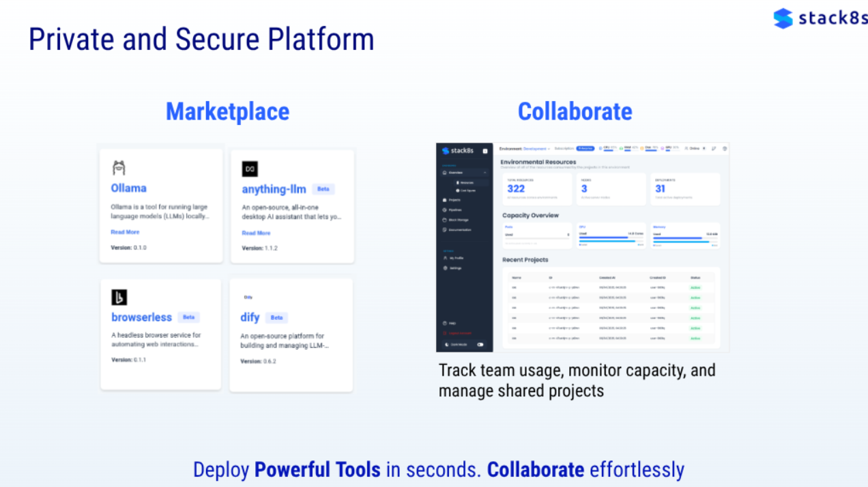Click the Ollama llama logo icon
The height and width of the screenshot is (487, 868).
click(x=119, y=168)
